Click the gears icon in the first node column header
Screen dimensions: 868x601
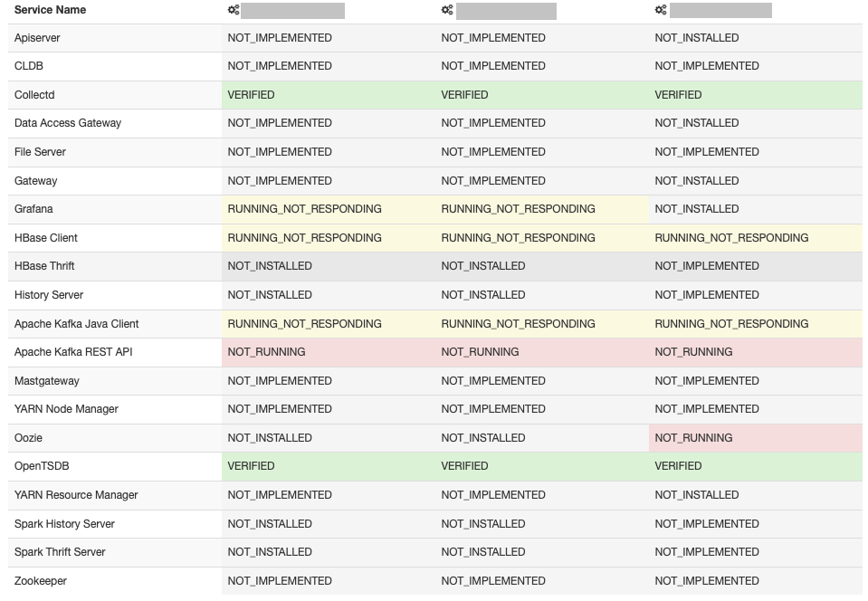pos(234,10)
